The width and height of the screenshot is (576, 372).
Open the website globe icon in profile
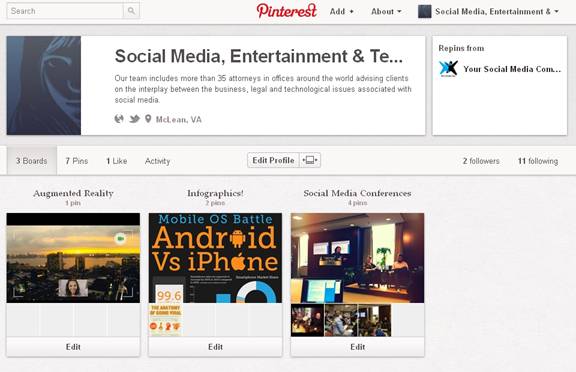coord(119,119)
